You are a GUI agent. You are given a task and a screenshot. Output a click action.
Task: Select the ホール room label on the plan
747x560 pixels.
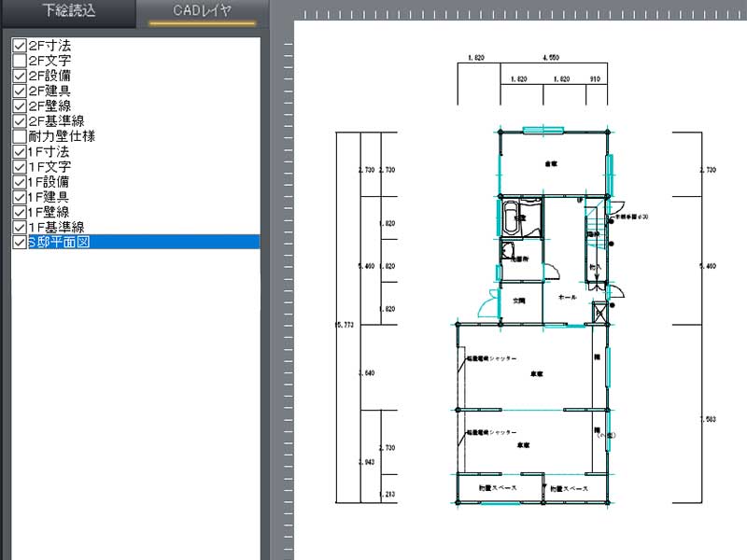(x=566, y=296)
